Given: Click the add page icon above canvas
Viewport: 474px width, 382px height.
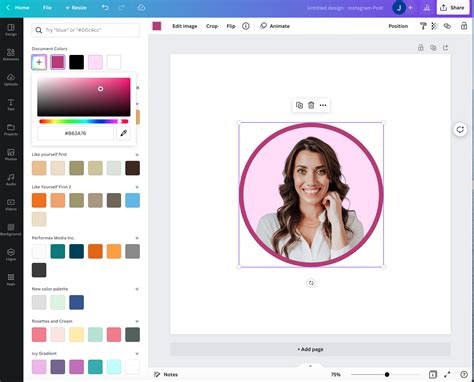Looking at the screenshot, I should click(x=446, y=48).
